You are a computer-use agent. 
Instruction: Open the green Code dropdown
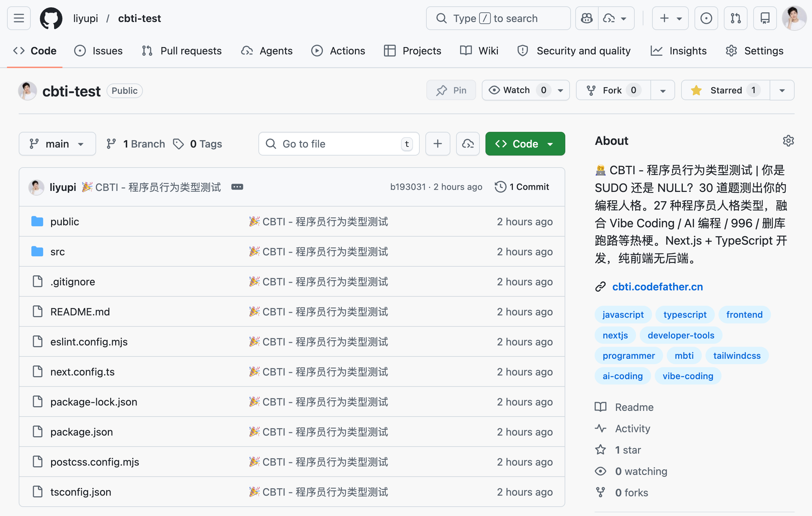coord(525,144)
